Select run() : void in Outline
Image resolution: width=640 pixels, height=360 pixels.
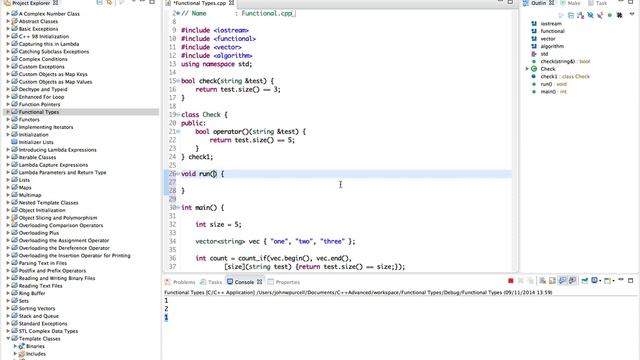click(553, 84)
